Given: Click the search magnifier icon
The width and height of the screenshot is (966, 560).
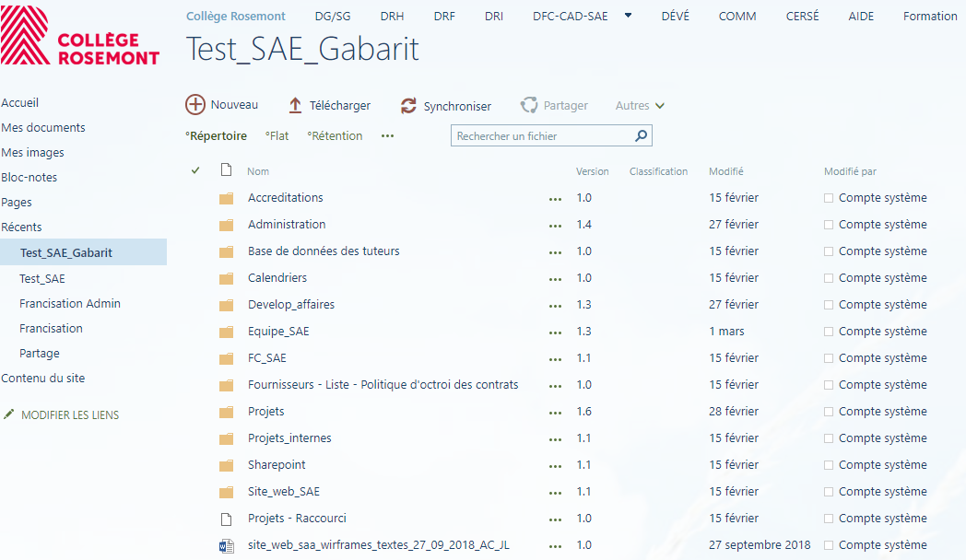Looking at the screenshot, I should 641,136.
